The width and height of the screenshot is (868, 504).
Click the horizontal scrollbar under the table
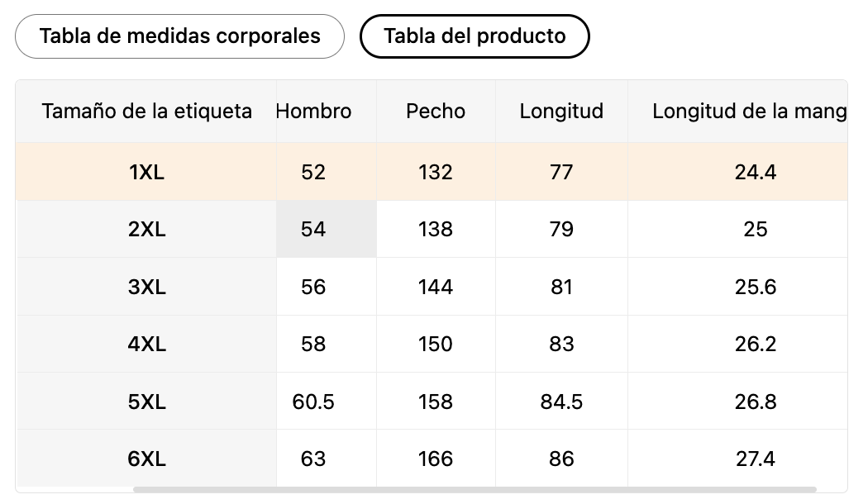tap(475, 490)
